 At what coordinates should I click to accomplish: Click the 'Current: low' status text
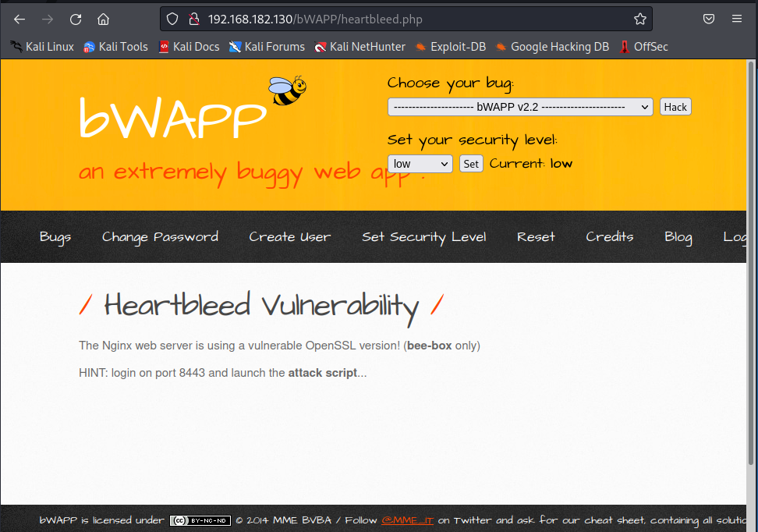coord(531,164)
